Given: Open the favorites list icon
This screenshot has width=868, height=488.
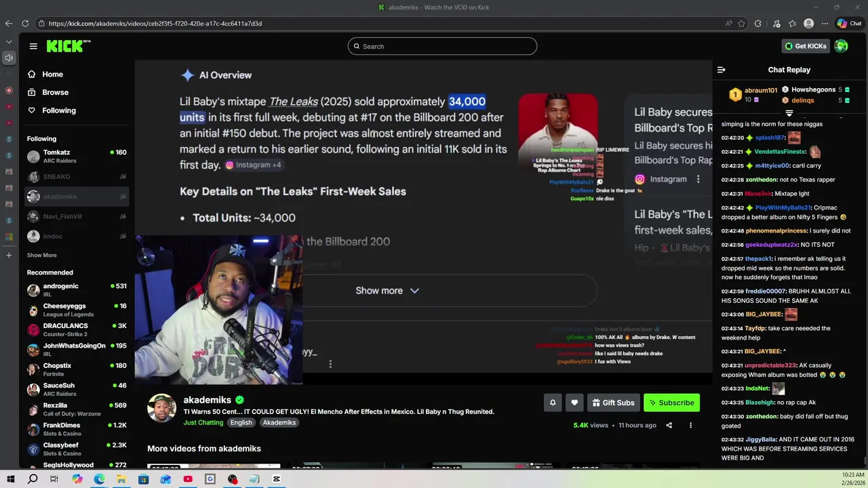Looking at the screenshot, I should [x=792, y=24].
